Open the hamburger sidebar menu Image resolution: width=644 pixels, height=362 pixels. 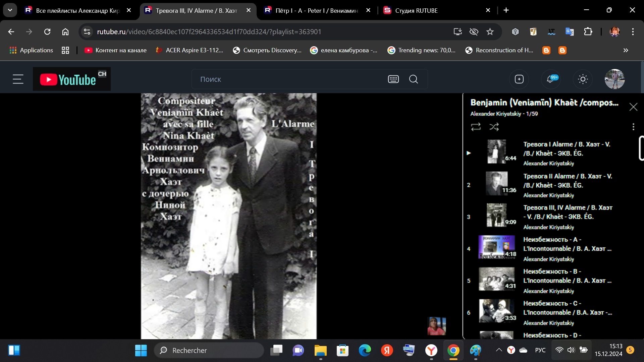point(18,79)
